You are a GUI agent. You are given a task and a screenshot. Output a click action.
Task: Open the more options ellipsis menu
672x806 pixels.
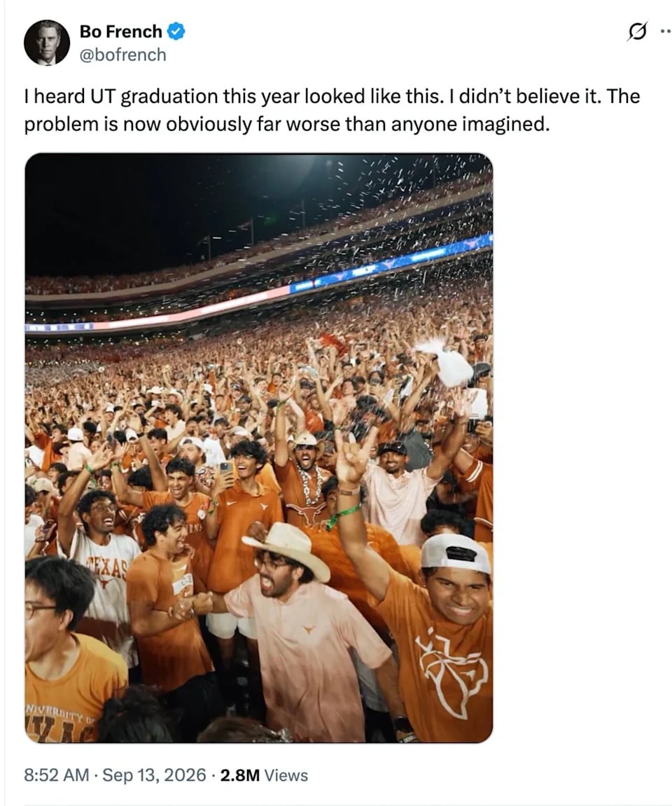click(x=665, y=32)
